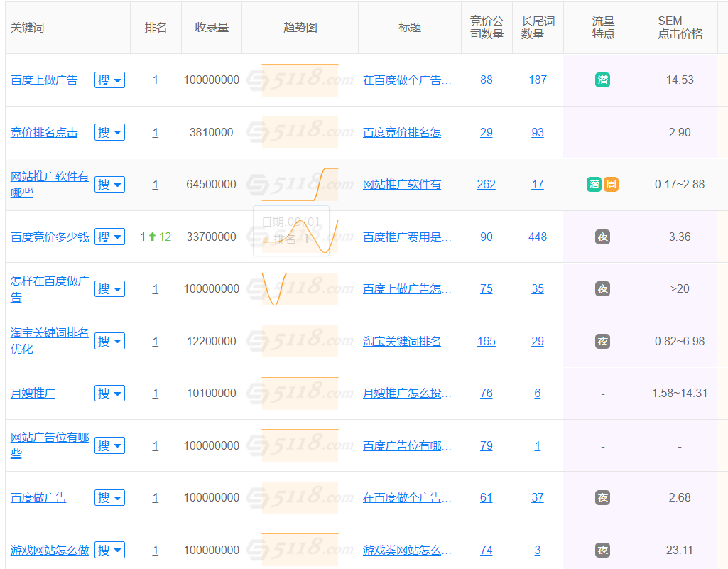Image resolution: width=728 pixels, height=569 pixels.
Task: Open 搜 dropdown for 游戏网站怎么做
Action: point(109,551)
